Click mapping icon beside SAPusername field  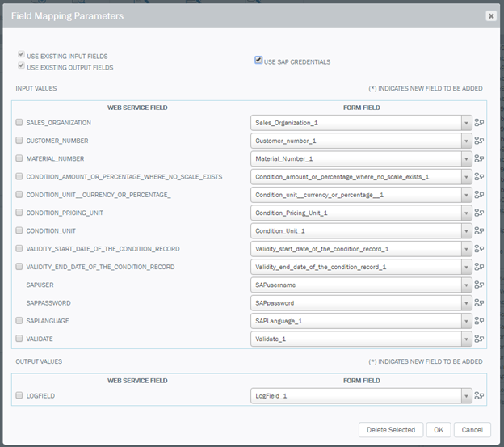tap(479, 285)
